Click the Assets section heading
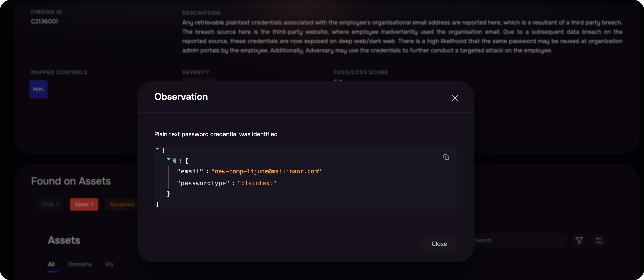The image size is (644, 280). click(x=64, y=240)
